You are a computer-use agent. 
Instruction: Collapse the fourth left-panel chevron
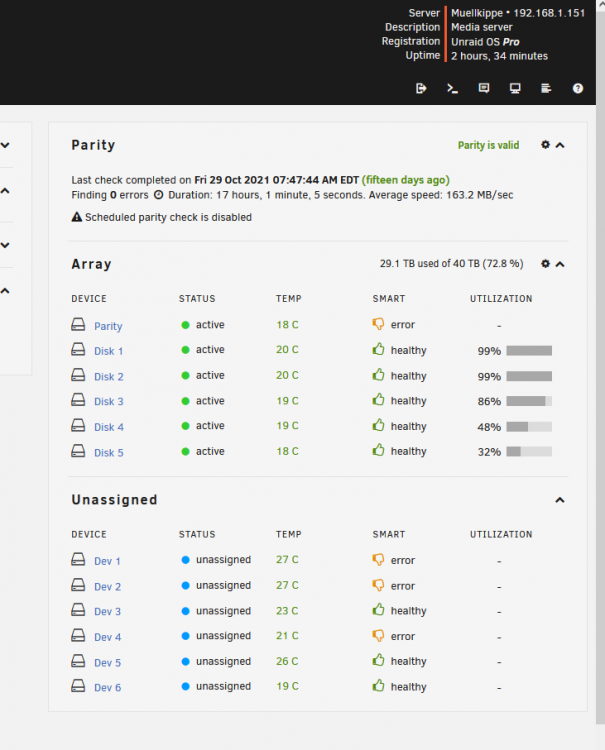point(5,291)
